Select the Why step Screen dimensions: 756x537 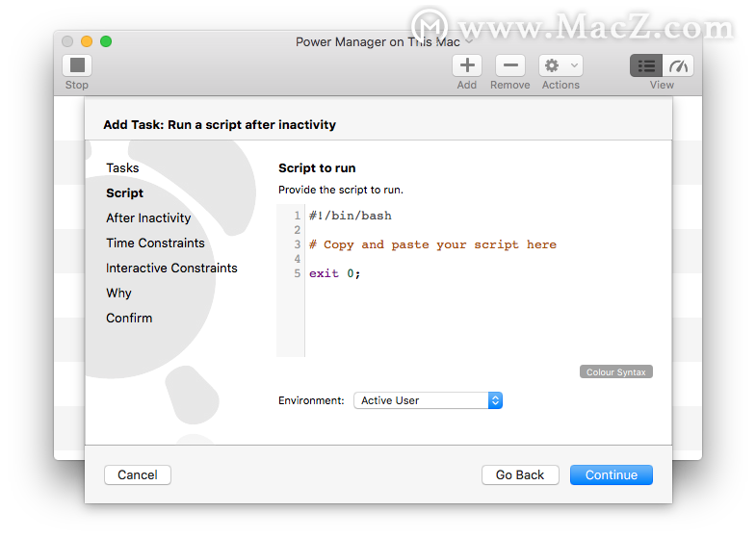pos(118,294)
